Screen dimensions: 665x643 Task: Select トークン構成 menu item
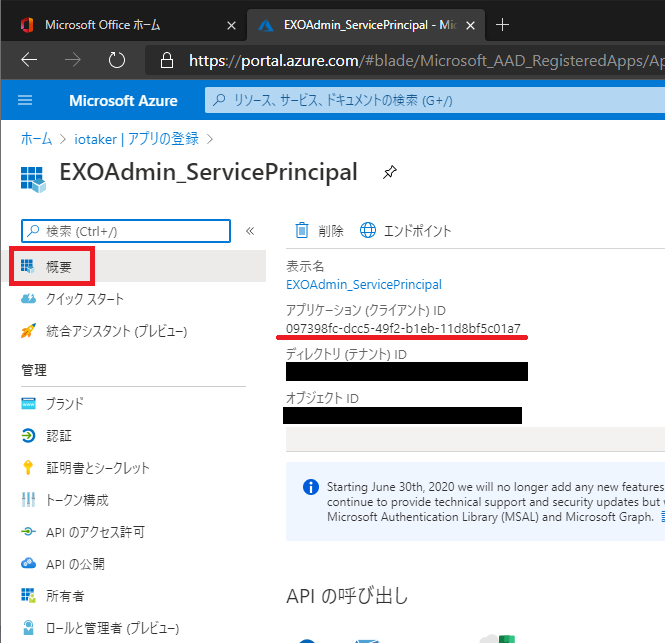(x=77, y=500)
